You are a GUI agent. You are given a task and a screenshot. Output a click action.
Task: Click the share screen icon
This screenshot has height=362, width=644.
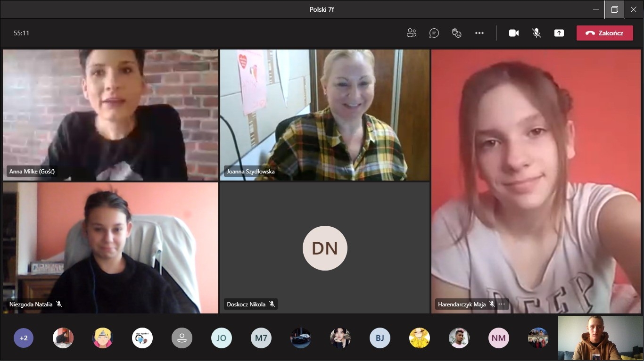click(559, 33)
